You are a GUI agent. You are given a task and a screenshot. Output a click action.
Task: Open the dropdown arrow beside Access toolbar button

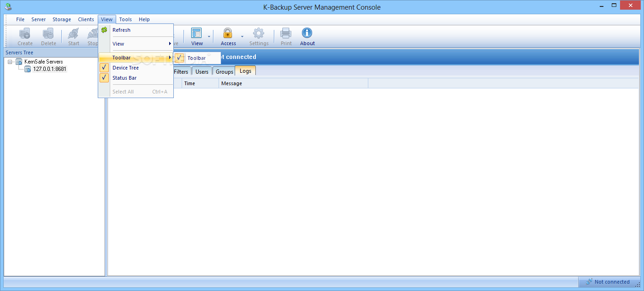(x=242, y=37)
